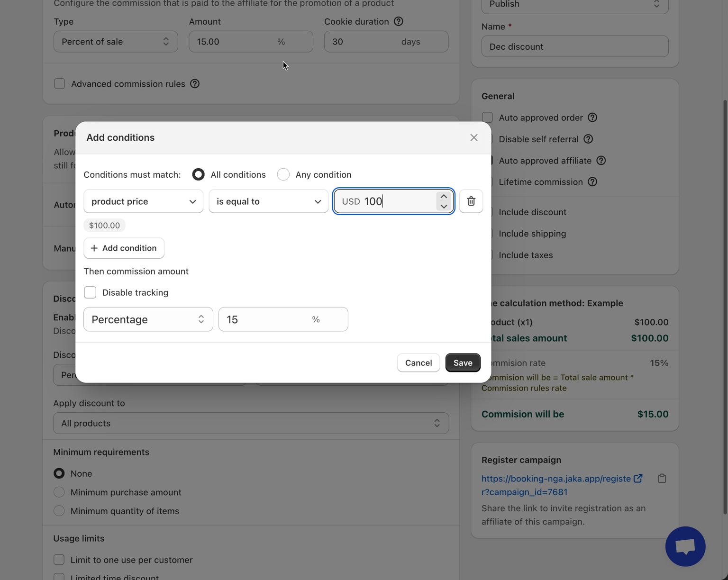Click the Advanced commission rules help icon
Image resolution: width=728 pixels, height=580 pixels.
click(x=195, y=84)
